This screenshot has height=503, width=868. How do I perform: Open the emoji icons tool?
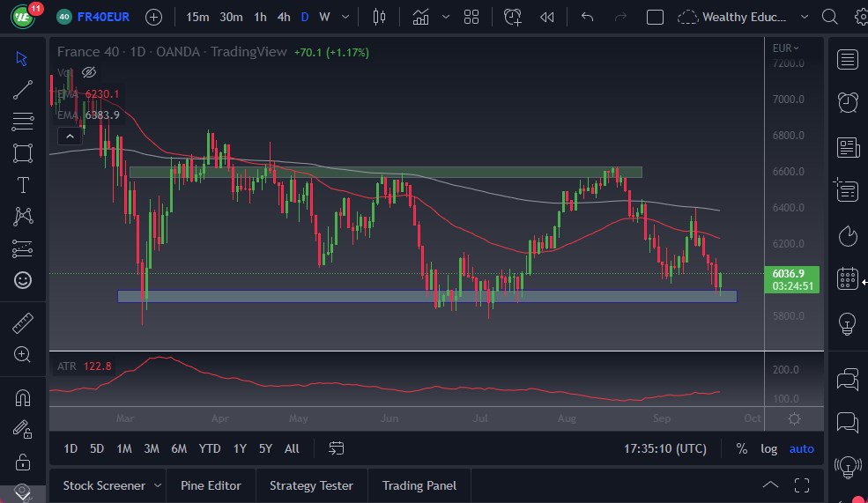tap(23, 280)
